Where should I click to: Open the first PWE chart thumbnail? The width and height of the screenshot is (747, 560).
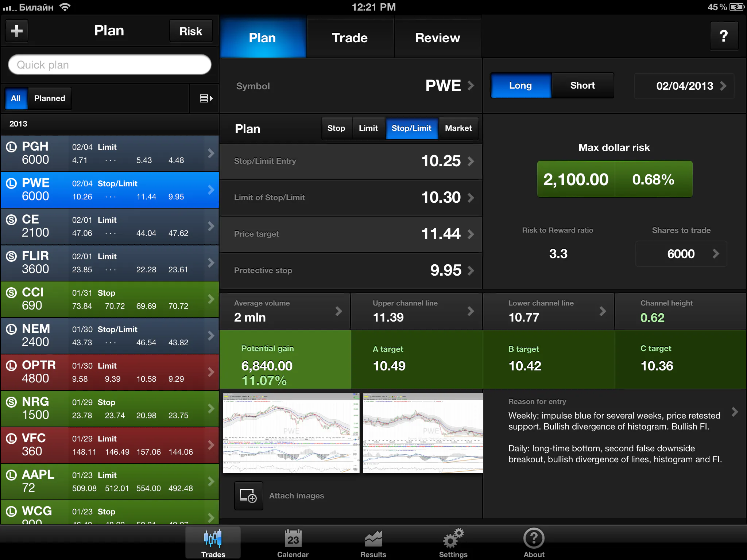pyautogui.click(x=291, y=433)
